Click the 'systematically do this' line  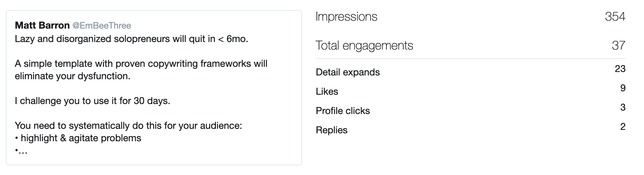point(128,126)
